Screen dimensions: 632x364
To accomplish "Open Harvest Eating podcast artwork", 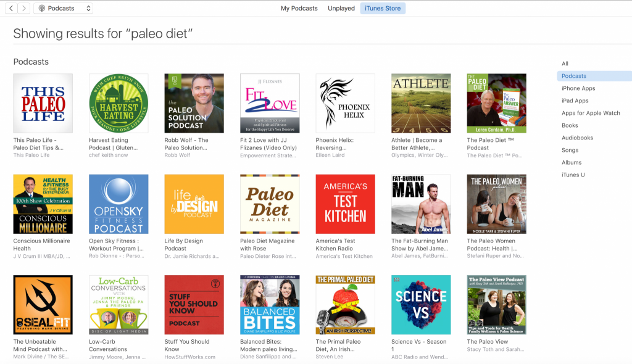I will pyautogui.click(x=118, y=103).
